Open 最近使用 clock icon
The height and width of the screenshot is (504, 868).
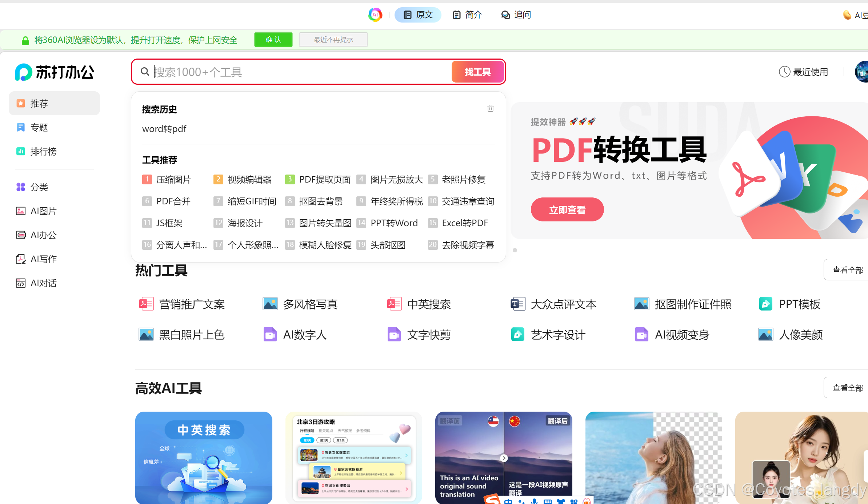[784, 72]
